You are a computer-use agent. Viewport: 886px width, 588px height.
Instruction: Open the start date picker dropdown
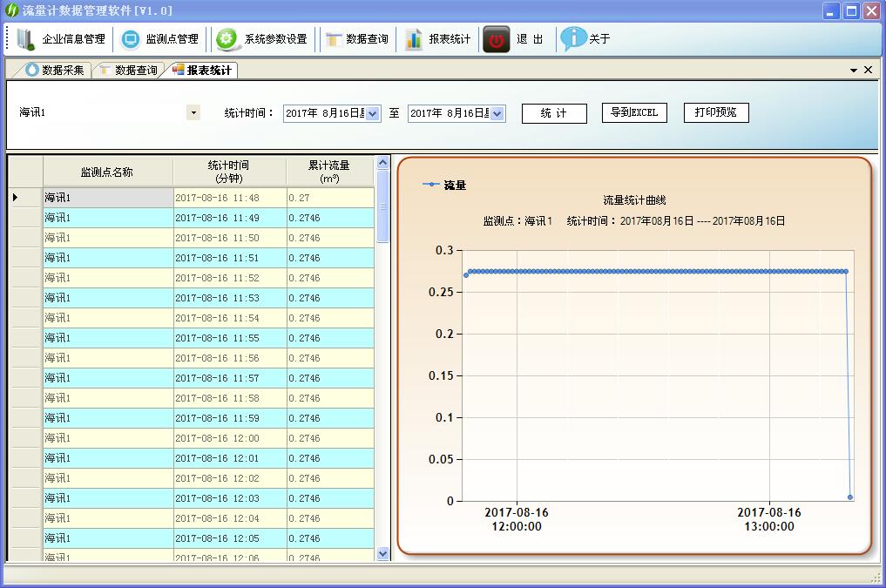coord(373,113)
